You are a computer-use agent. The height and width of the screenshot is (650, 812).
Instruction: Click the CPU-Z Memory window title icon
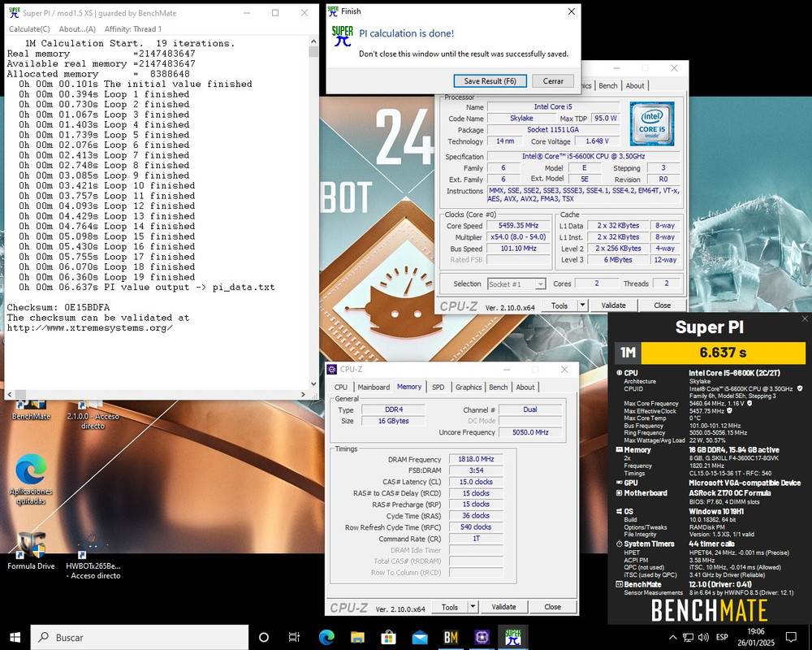332,369
